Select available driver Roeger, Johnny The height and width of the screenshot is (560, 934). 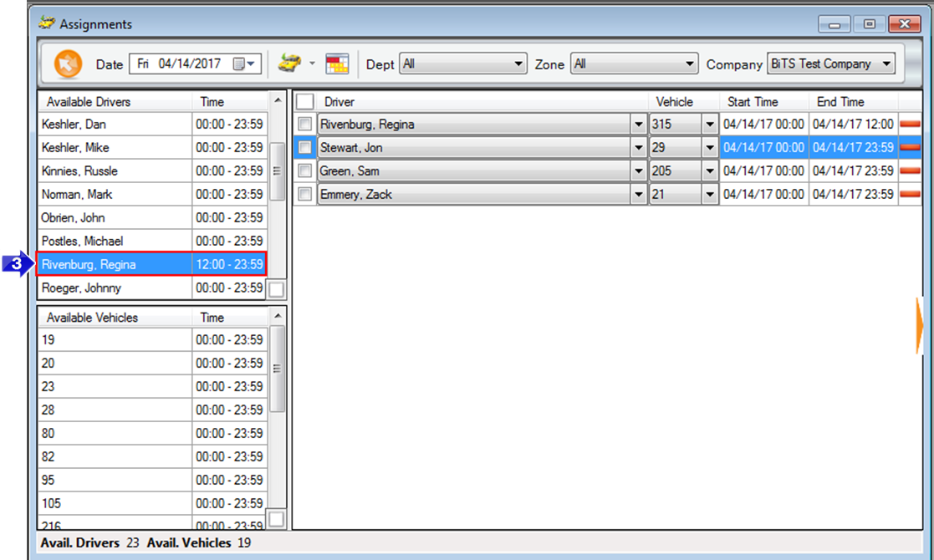pos(152,288)
